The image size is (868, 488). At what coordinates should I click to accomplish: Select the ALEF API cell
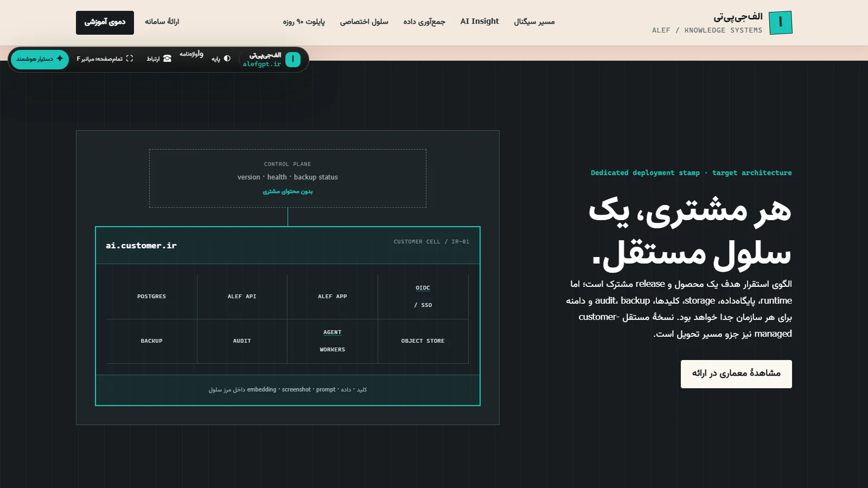[242, 297]
